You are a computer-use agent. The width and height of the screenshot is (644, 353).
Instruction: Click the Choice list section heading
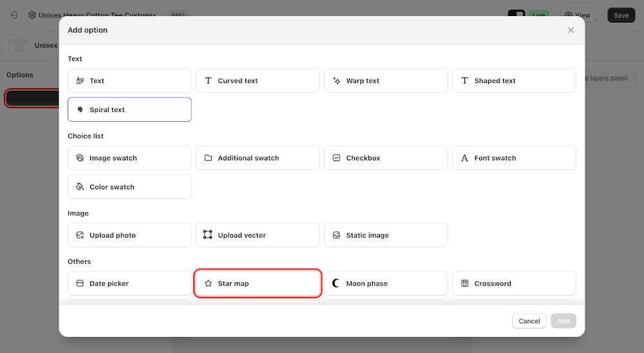coord(86,136)
